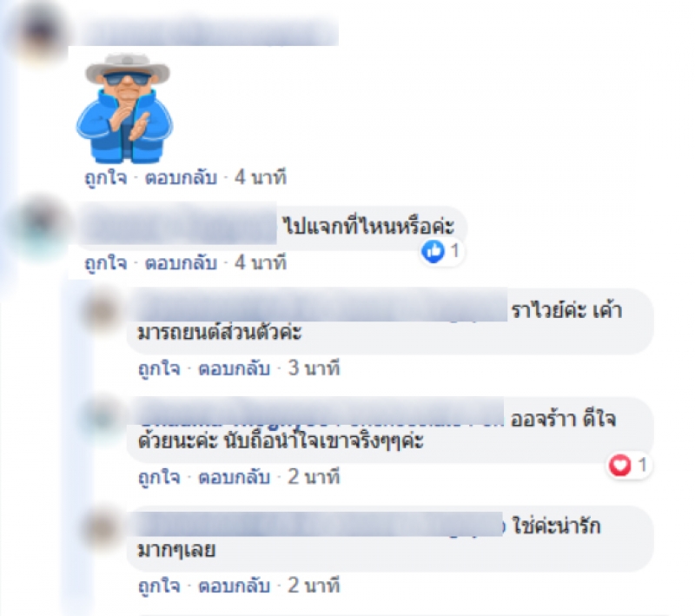Reply to 'ไปแจกที่ไหนหรือค่ะ' comment
Viewport: 695px width, 616px height.
tap(182, 263)
